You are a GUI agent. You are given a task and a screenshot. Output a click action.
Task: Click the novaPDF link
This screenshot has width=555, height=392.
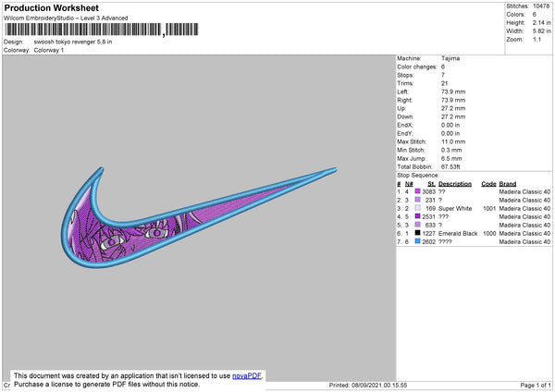pyautogui.click(x=247, y=375)
